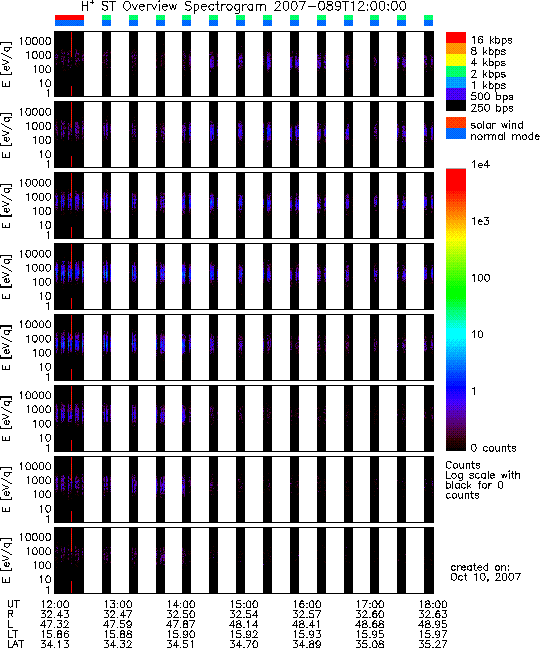Click the 'LT' row label
540x648 pixels.
[x=12, y=634]
